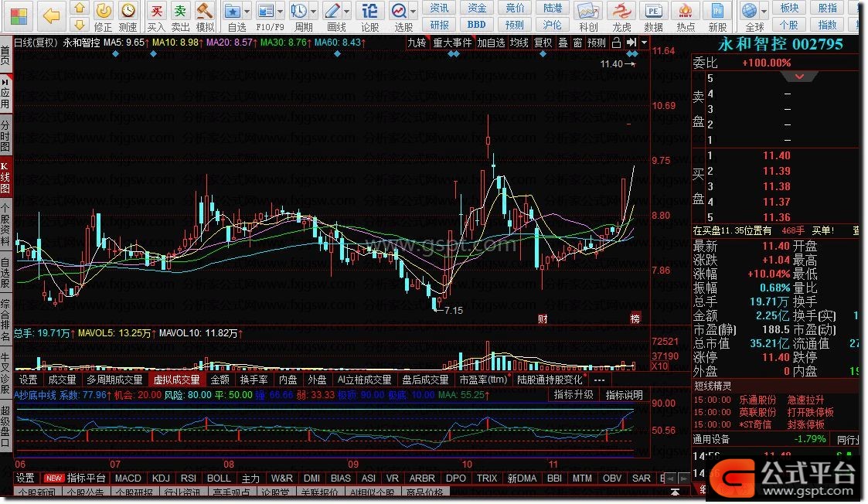The width and height of the screenshot is (868, 504).
Task: Open the K线图 left sidebar tab
Action: click(x=5, y=177)
